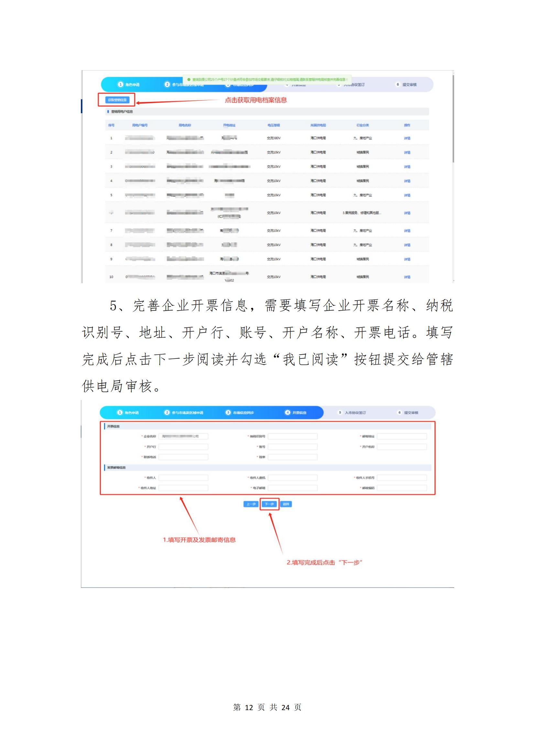
Task: Click the 用电户编号 column header
Action: pyautogui.click(x=140, y=125)
